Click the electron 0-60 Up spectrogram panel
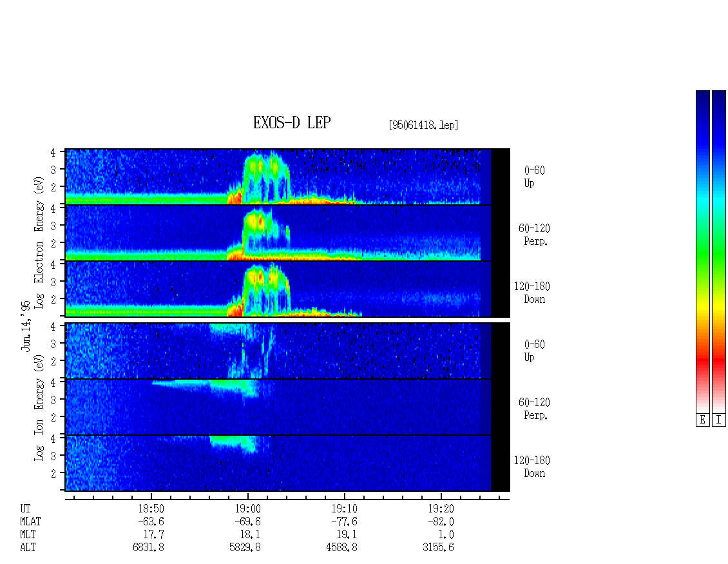Viewport: 728px width, 564px height. (x=287, y=177)
